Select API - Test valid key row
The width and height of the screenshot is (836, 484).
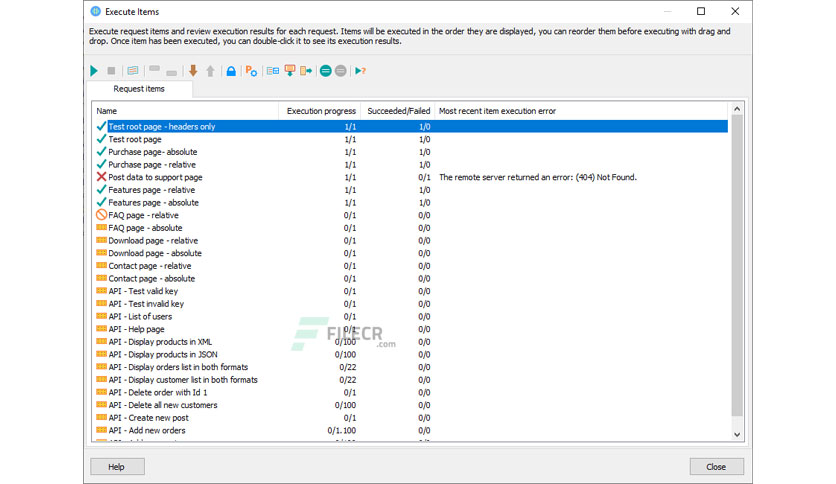point(411,291)
